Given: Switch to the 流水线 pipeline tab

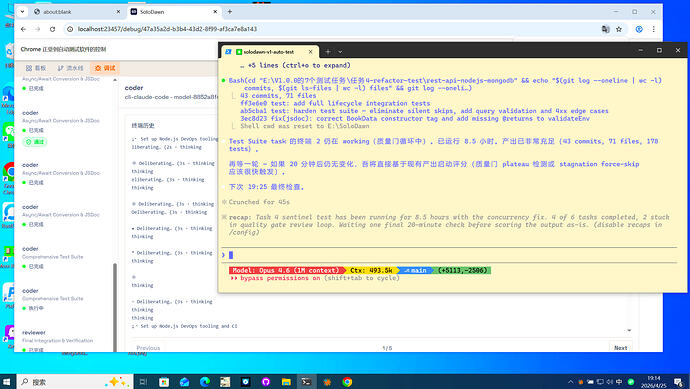Looking at the screenshot, I should [x=70, y=68].
